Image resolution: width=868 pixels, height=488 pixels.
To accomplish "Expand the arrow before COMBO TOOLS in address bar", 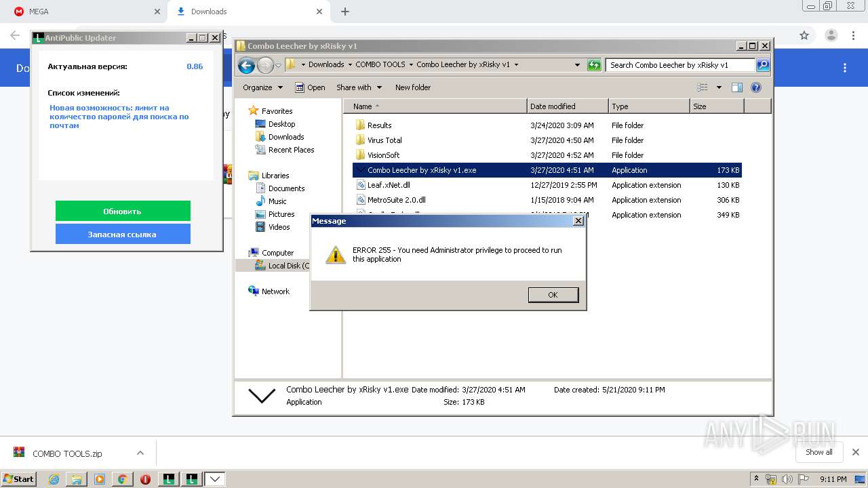I will pyautogui.click(x=350, y=65).
